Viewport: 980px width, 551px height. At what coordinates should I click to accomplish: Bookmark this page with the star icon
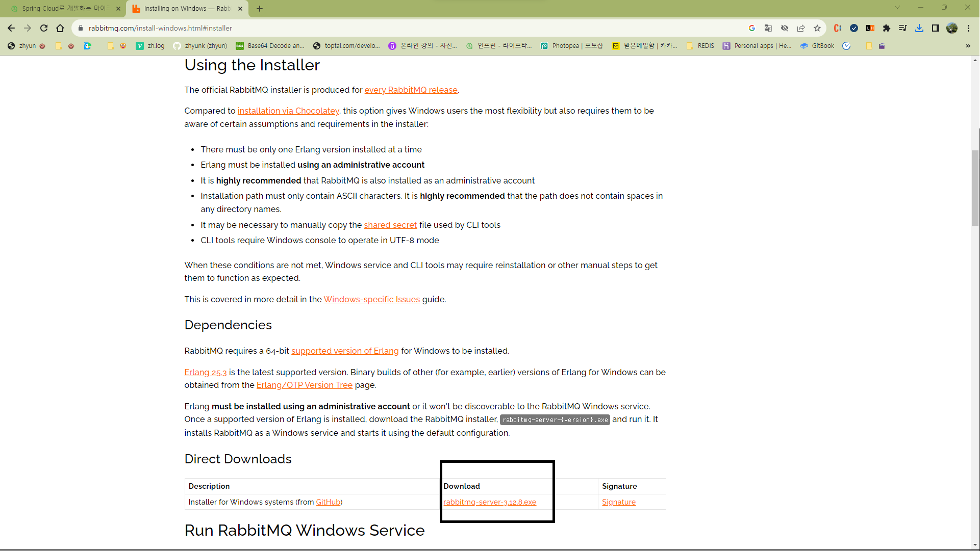click(x=817, y=28)
